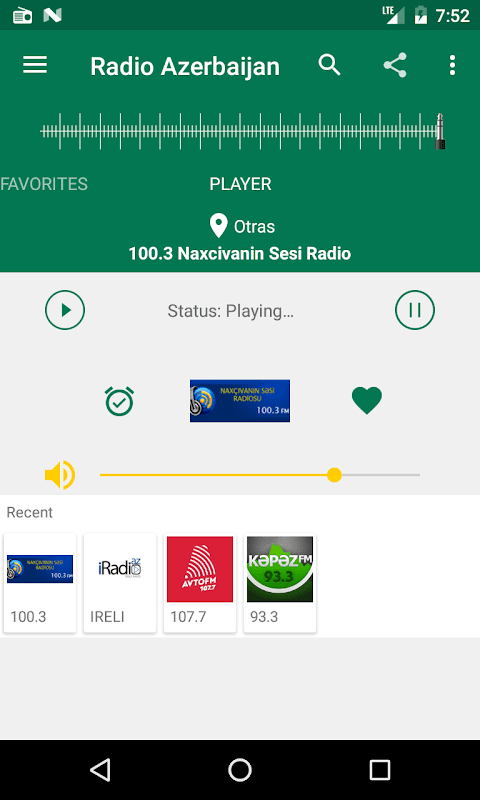Select recent station IRELI
The width and height of the screenshot is (480, 800).
pos(120,583)
